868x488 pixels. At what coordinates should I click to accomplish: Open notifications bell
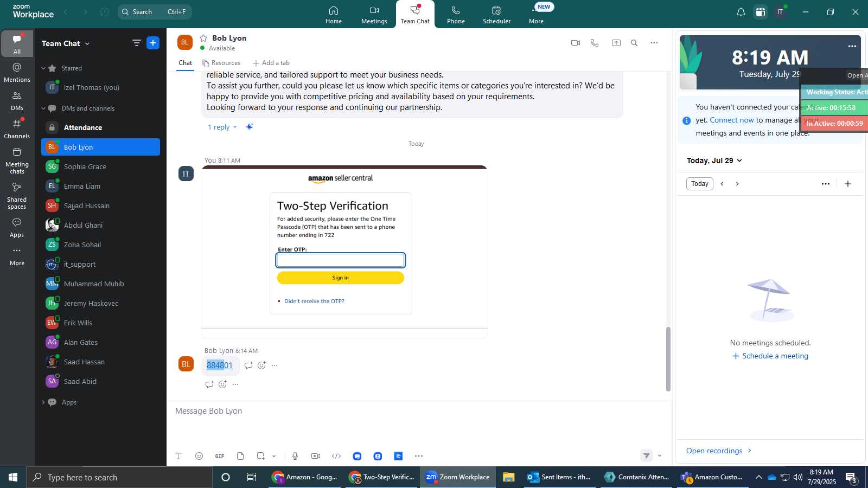point(741,12)
